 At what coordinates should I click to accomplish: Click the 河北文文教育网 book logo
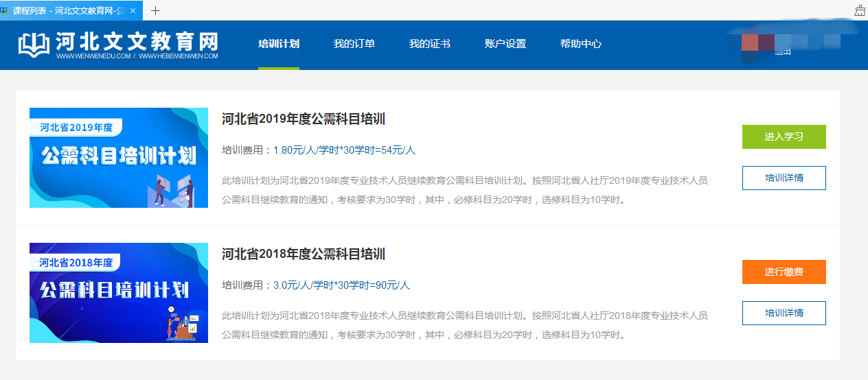click(34, 45)
